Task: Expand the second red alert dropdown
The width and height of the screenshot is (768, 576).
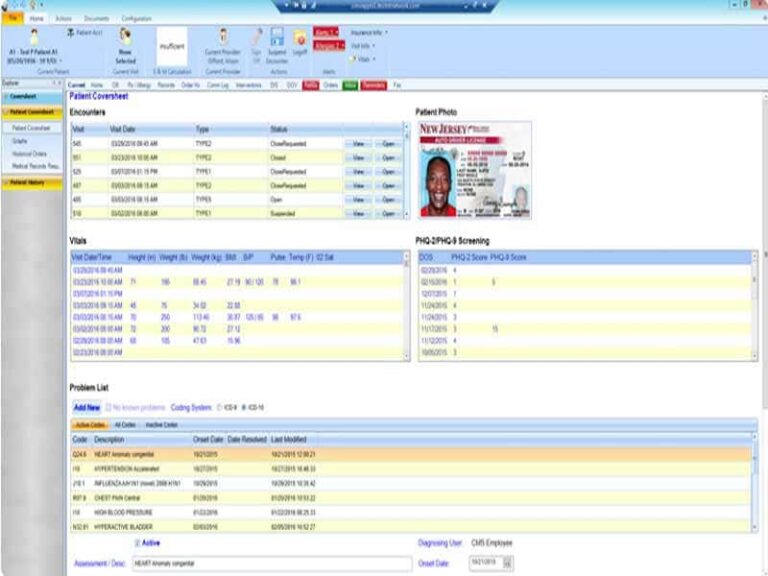Action: click(329, 46)
